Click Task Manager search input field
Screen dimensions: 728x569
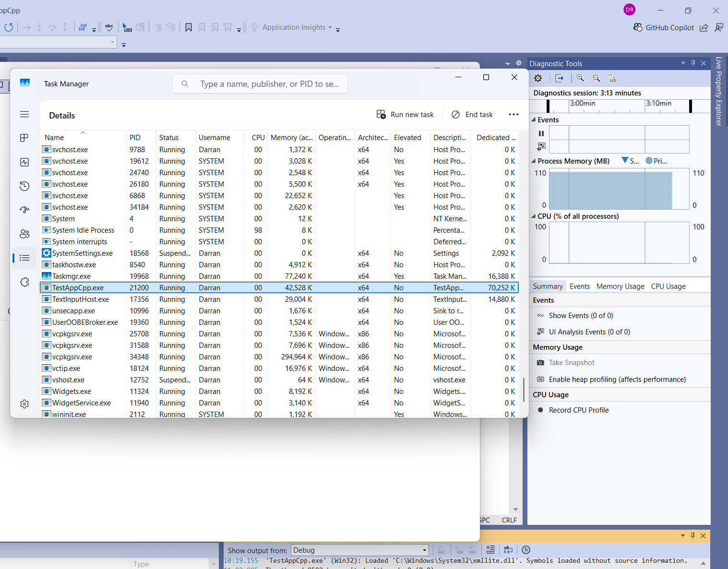point(260,84)
